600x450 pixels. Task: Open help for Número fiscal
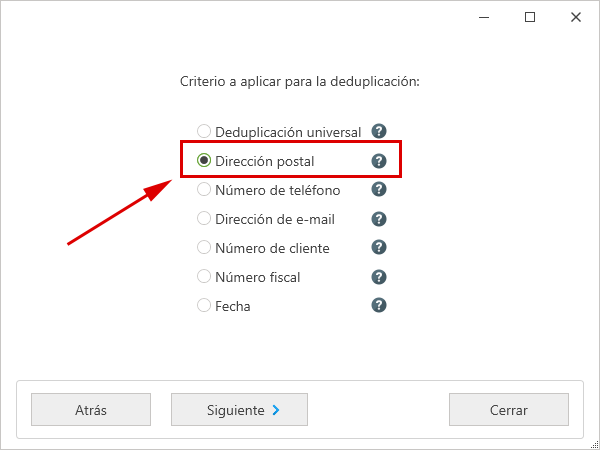tap(379, 277)
